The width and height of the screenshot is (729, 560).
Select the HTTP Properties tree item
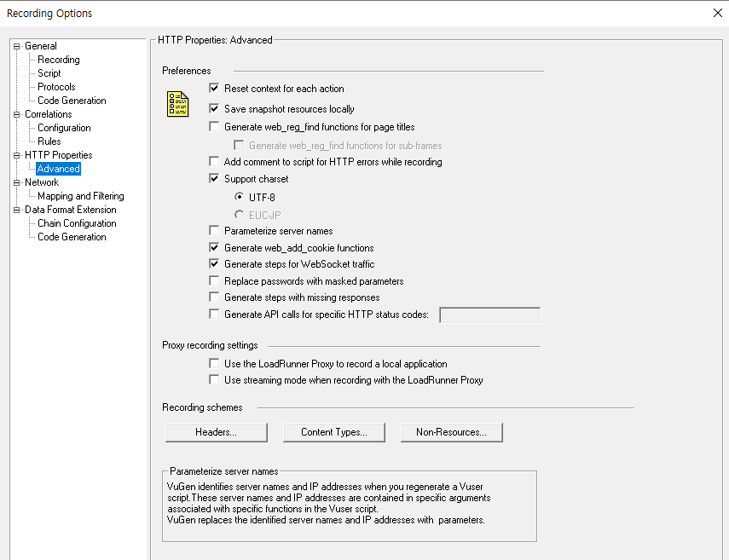pos(59,155)
